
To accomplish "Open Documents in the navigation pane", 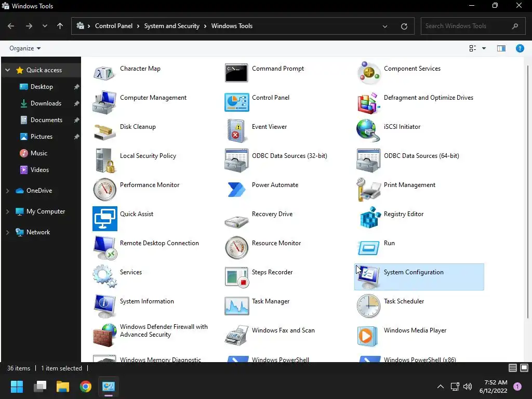I will tap(46, 120).
